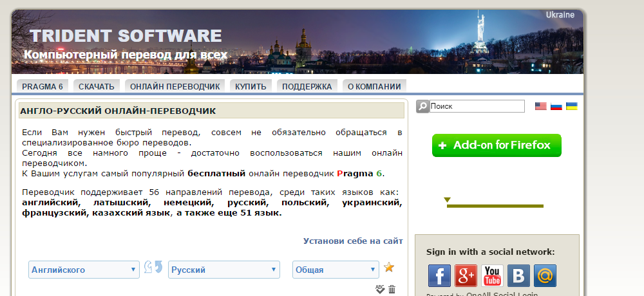Clear text using the trash can icon
Viewport: 644px width, 296px height.
point(392,289)
